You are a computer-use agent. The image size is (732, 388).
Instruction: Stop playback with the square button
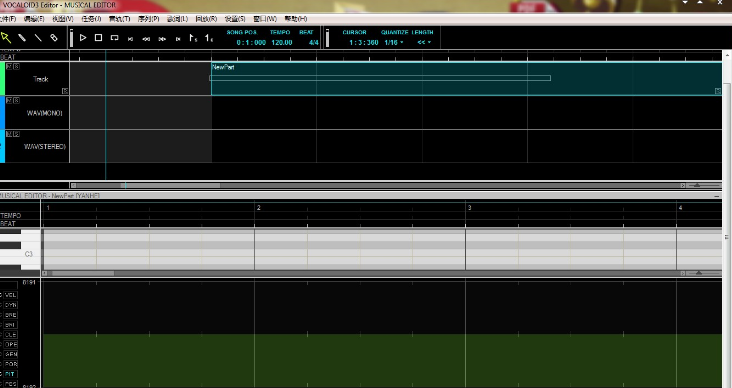pos(99,38)
